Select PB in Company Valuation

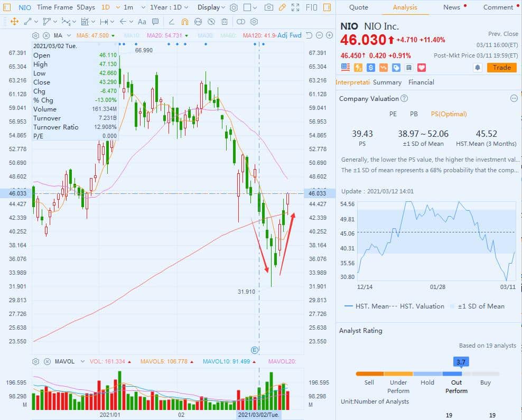pyautogui.click(x=414, y=114)
